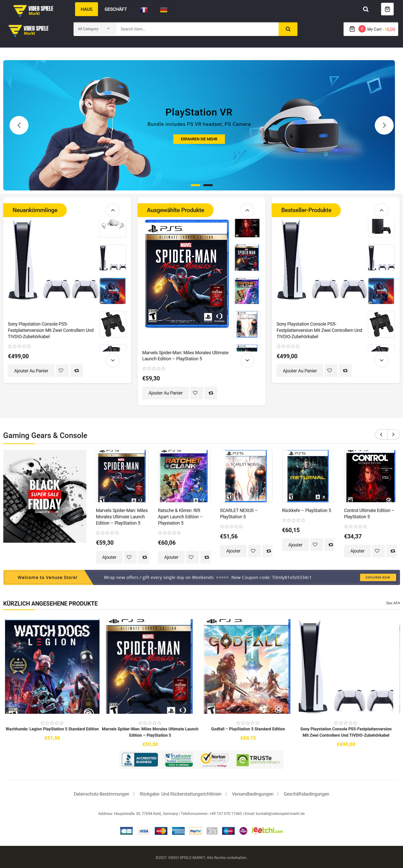Click the yellow search magnifier button
This screenshot has width=403, height=868.
[x=288, y=29]
